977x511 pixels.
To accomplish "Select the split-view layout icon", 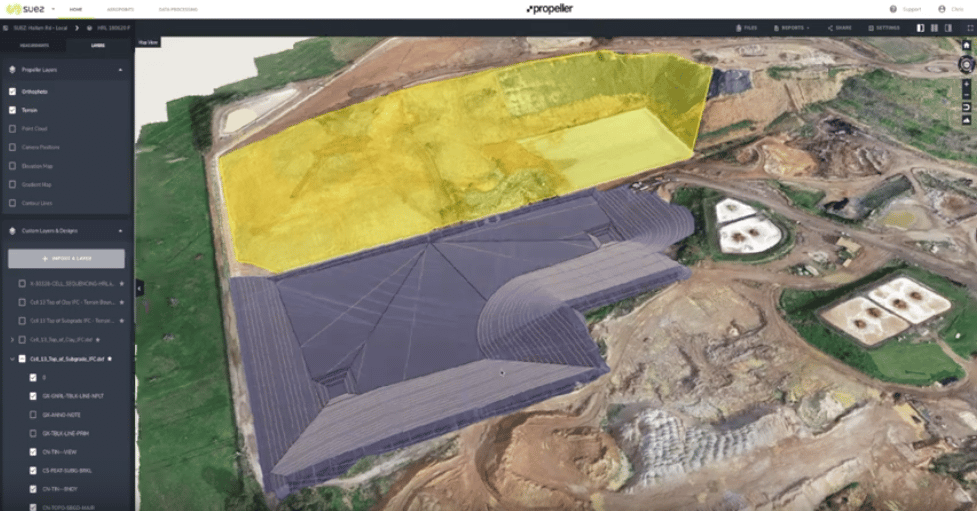I will pyautogui.click(x=934, y=28).
